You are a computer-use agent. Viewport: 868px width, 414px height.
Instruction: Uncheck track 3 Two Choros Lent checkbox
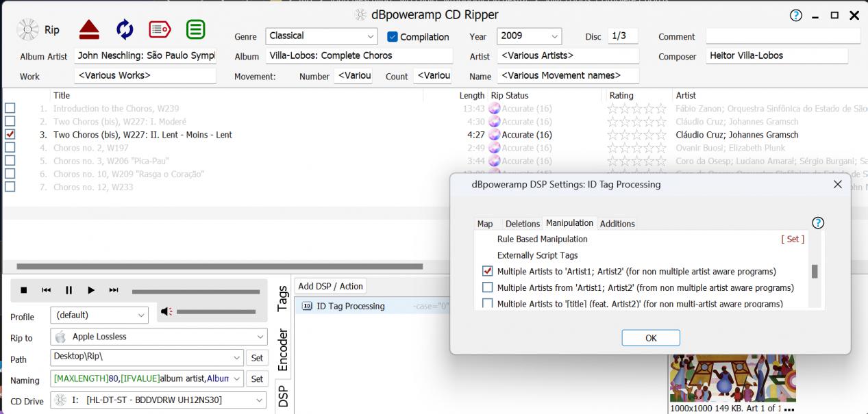tap(10, 135)
